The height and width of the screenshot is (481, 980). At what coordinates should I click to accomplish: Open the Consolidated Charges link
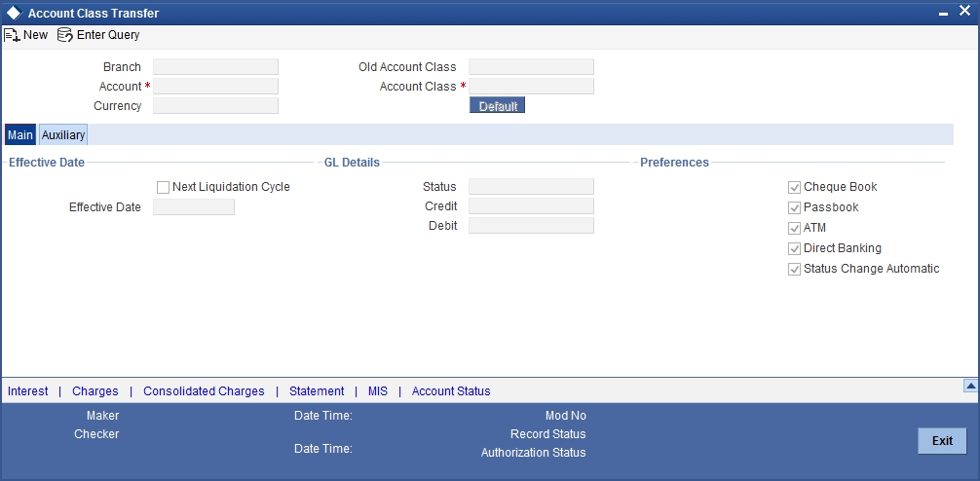coord(204,391)
